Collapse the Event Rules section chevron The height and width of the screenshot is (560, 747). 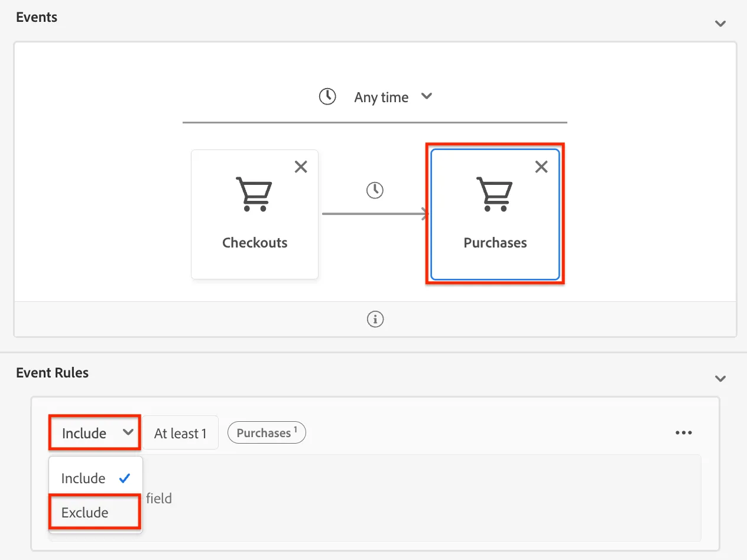(x=720, y=378)
